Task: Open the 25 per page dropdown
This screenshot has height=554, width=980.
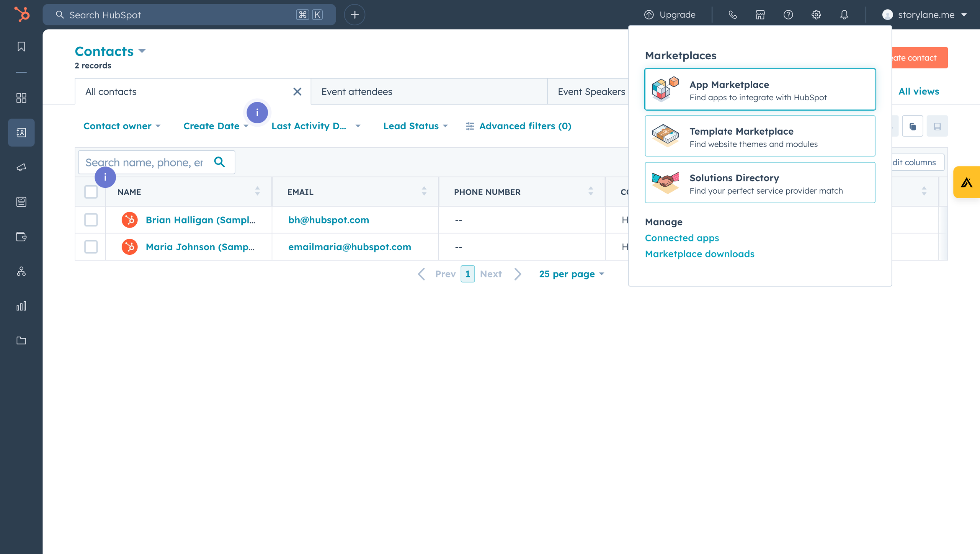Action: (x=571, y=274)
